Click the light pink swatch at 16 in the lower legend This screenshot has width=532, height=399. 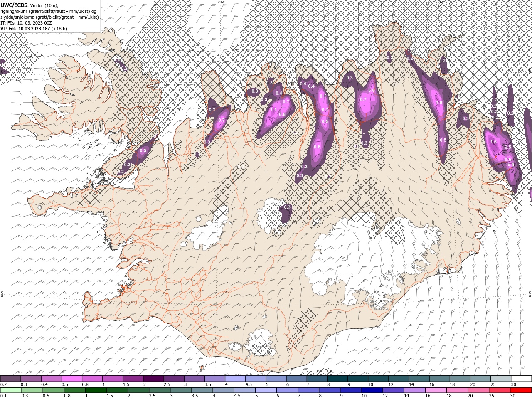coord(436,390)
